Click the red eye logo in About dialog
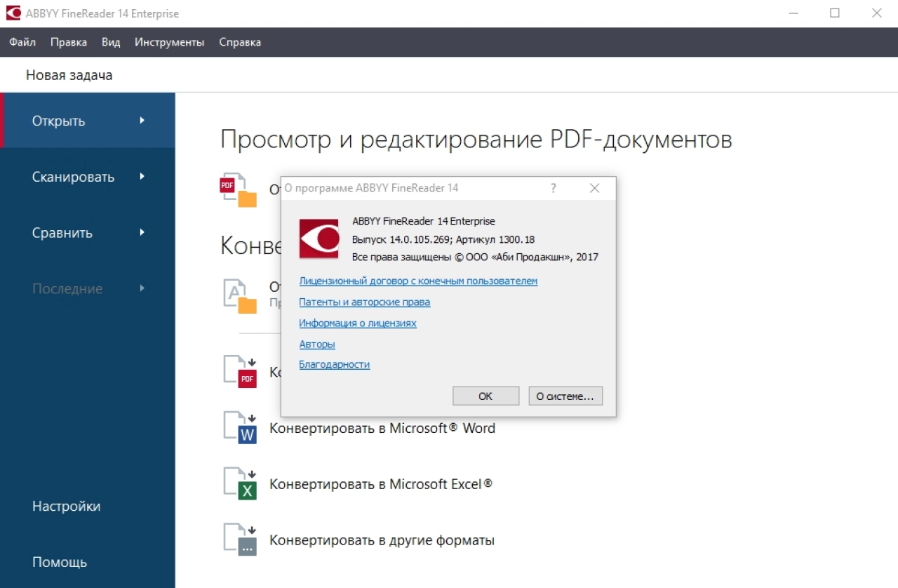898x588 pixels. 319,239
